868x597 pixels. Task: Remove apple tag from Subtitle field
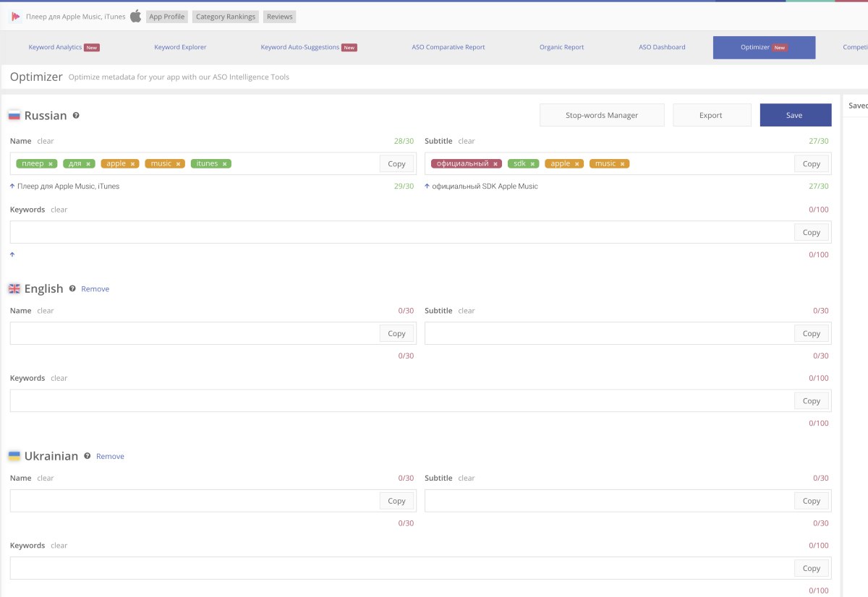click(577, 164)
